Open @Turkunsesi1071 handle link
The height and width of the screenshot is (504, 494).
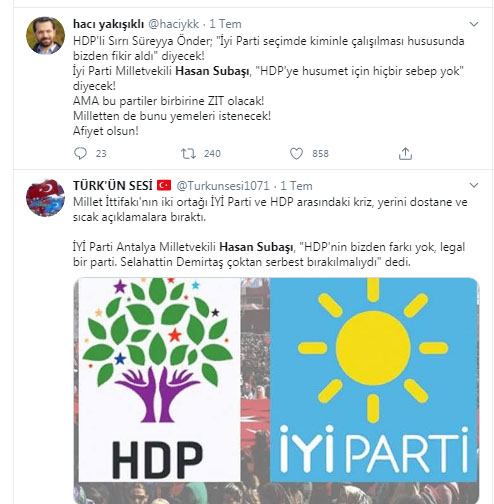(222, 186)
